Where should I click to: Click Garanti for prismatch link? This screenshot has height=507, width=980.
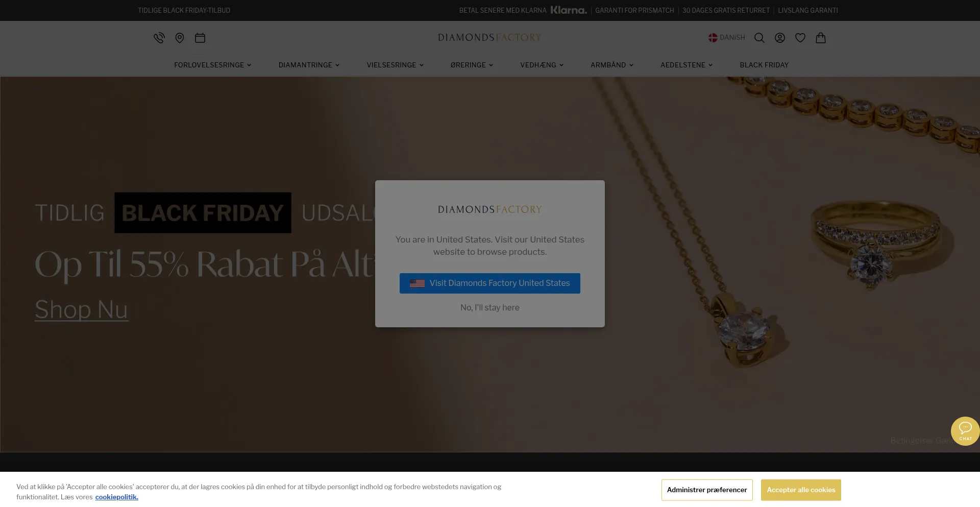(634, 10)
